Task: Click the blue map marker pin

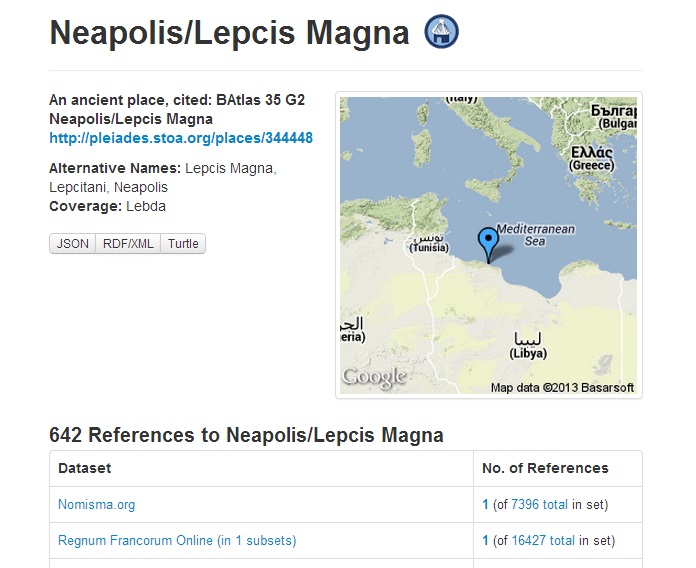Action: point(487,243)
